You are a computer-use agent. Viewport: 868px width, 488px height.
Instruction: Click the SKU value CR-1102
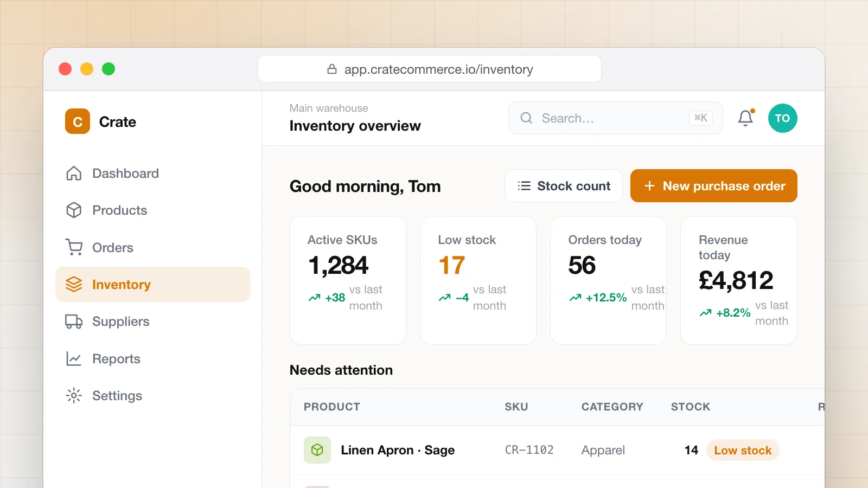[529, 450]
